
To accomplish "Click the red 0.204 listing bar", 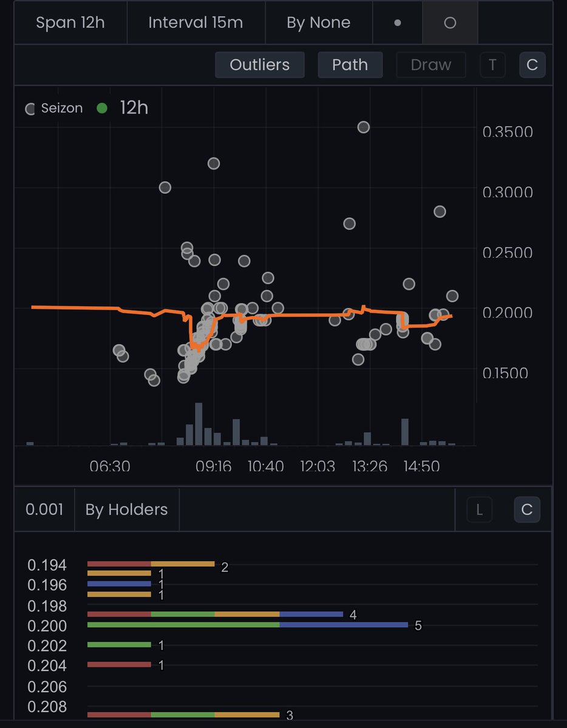I will pyautogui.click(x=119, y=664).
